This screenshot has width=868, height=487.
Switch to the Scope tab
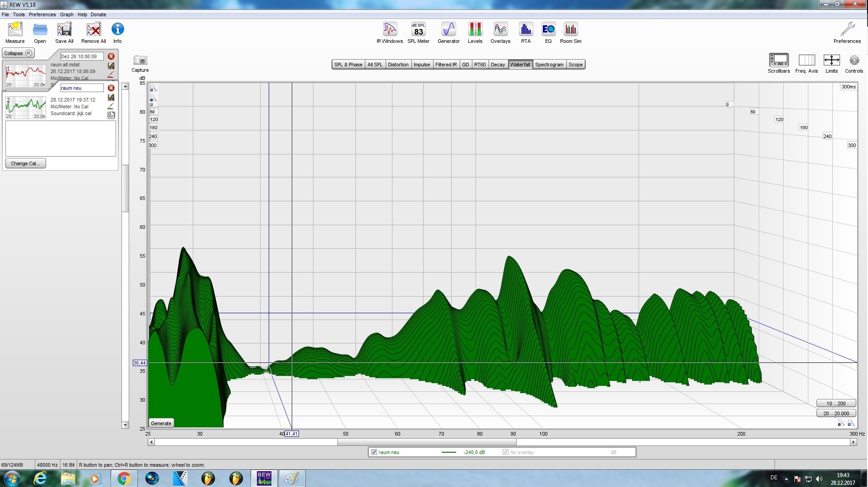(x=575, y=65)
